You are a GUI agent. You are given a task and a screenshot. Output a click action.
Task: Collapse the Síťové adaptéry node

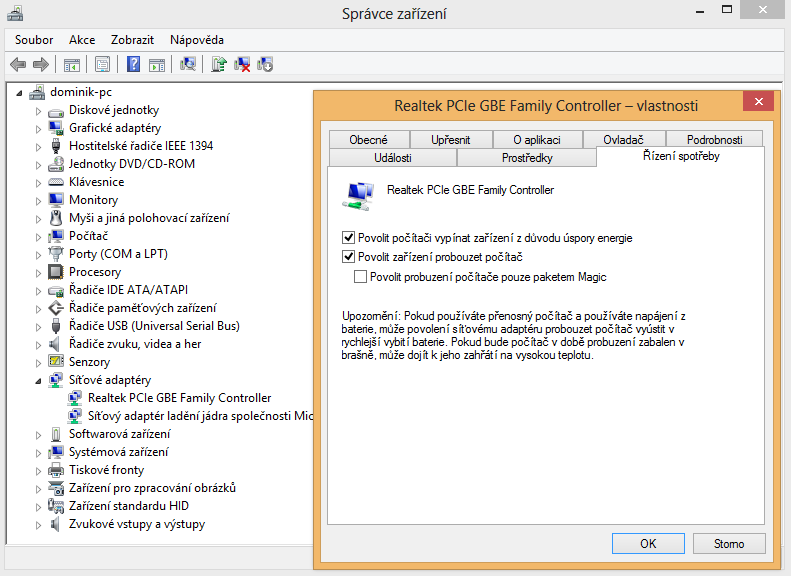[x=38, y=381]
